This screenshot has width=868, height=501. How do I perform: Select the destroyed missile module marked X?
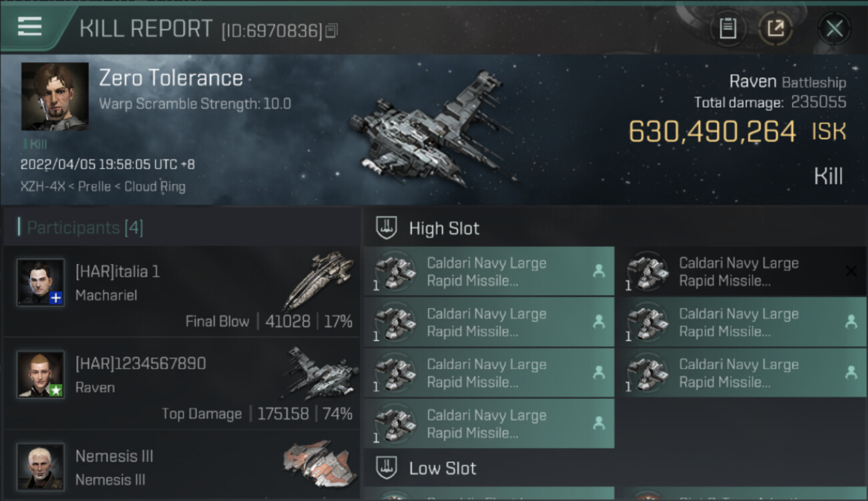point(740,272)
